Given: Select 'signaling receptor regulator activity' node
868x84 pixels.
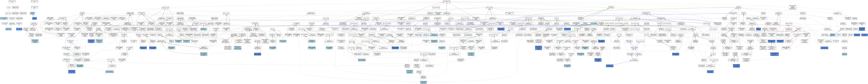Looking at the screenshot, I should pyautogui.click(x=15, y=13).
